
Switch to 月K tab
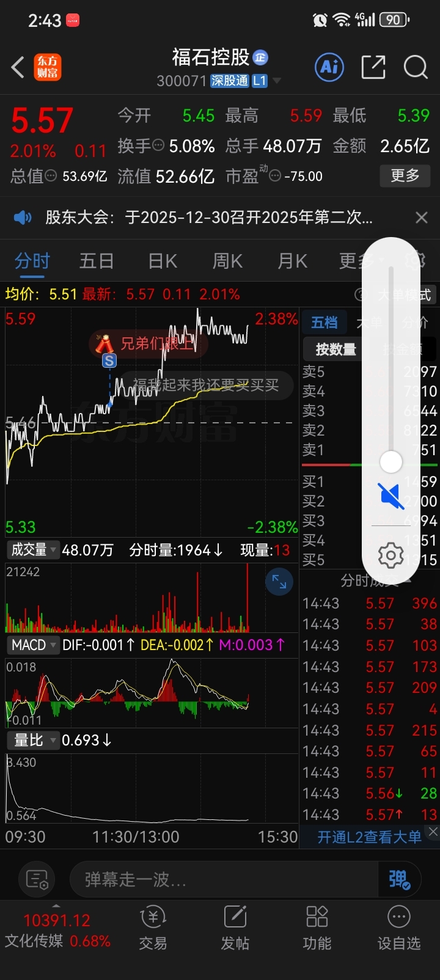point(292,261)
